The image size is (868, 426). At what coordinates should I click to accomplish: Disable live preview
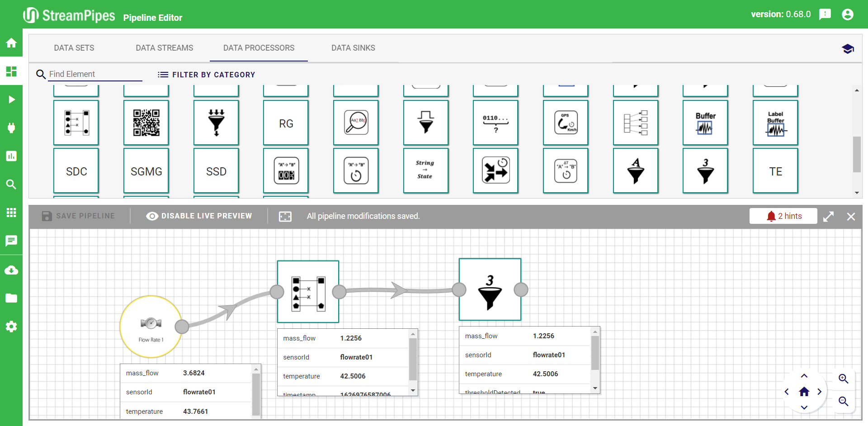[x=199, y=216]
